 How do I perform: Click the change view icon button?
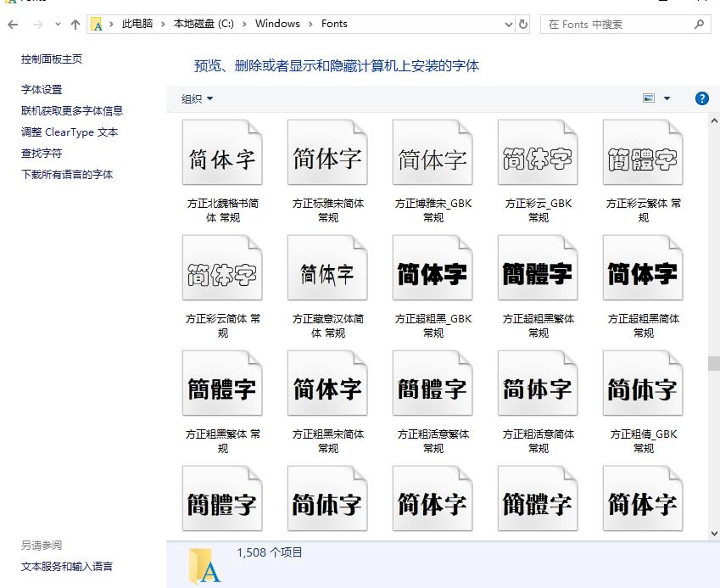coord(649,98)
